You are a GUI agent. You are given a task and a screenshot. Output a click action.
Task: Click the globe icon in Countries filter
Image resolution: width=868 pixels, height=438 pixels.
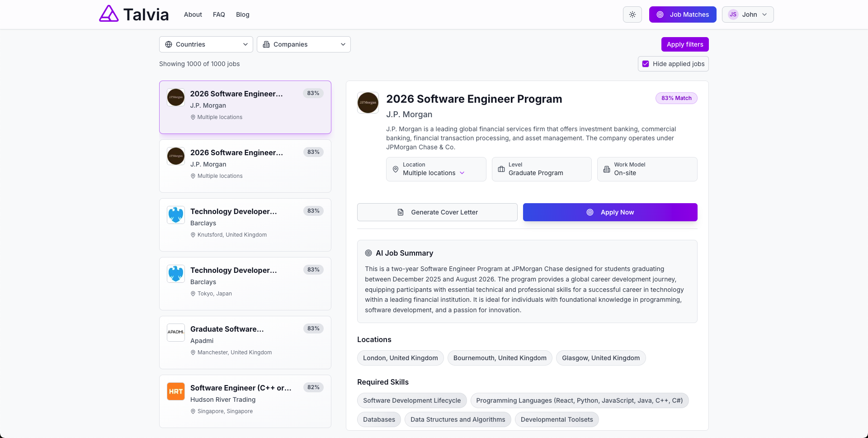click(x=169, y=44)
